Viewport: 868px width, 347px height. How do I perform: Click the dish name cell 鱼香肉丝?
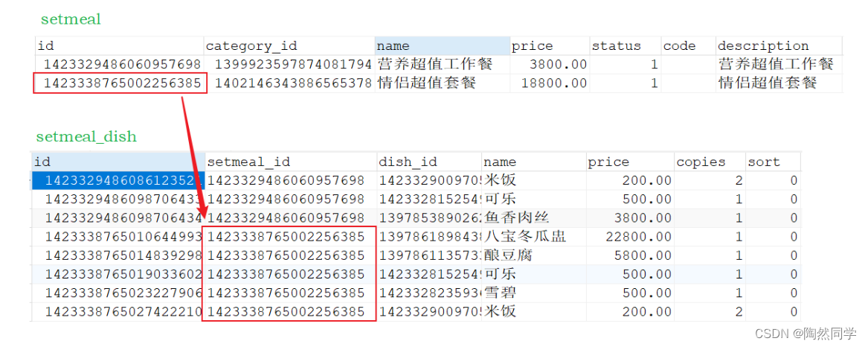coord(534,218)
